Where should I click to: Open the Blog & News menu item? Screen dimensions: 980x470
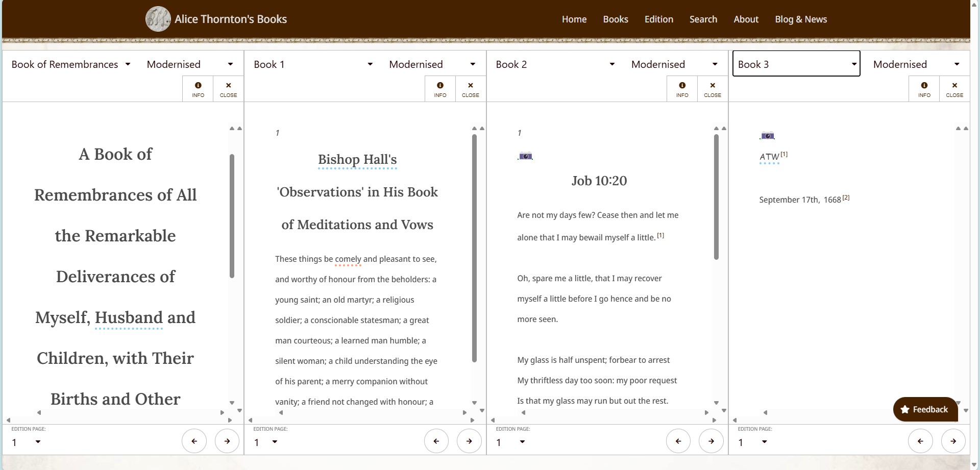801,19
